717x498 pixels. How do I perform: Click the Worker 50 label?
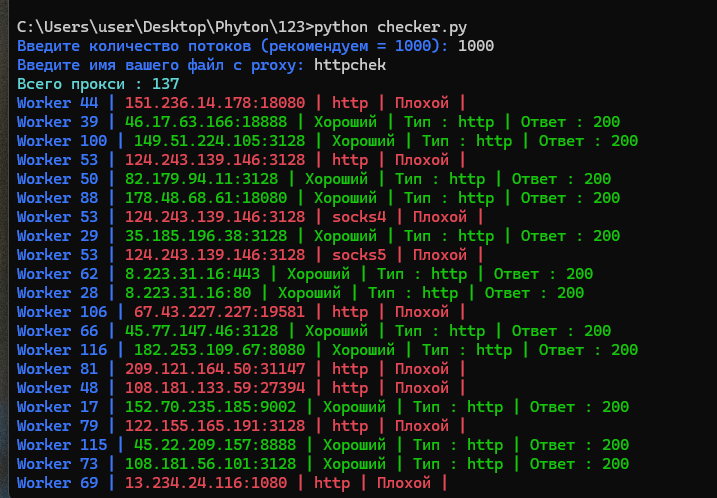tap(57, 179)
